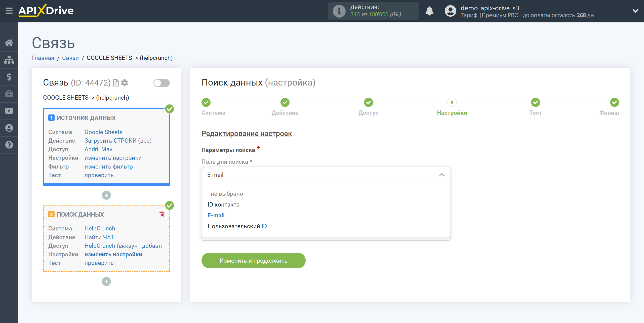Image resolution: width=644 pixels, height=323 pixels.
Task: Click data search 'изменить настройки' link
Action: (x=113, y=254)
